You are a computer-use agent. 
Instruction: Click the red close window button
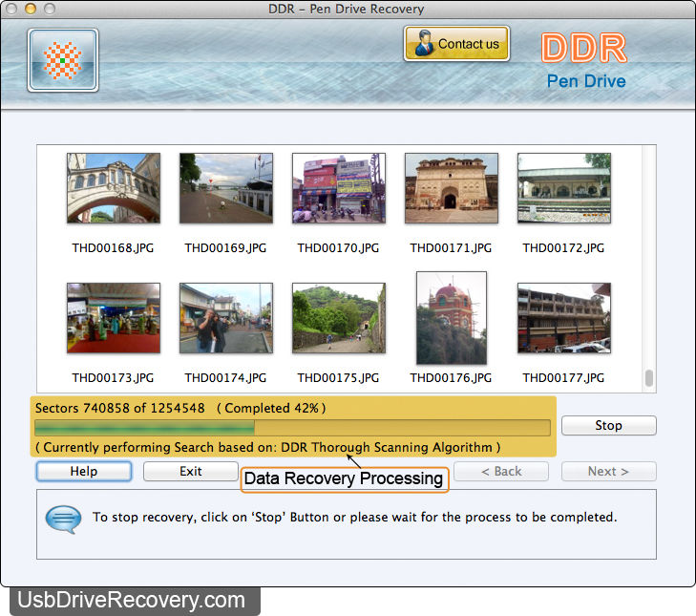[x=11, y=9]
